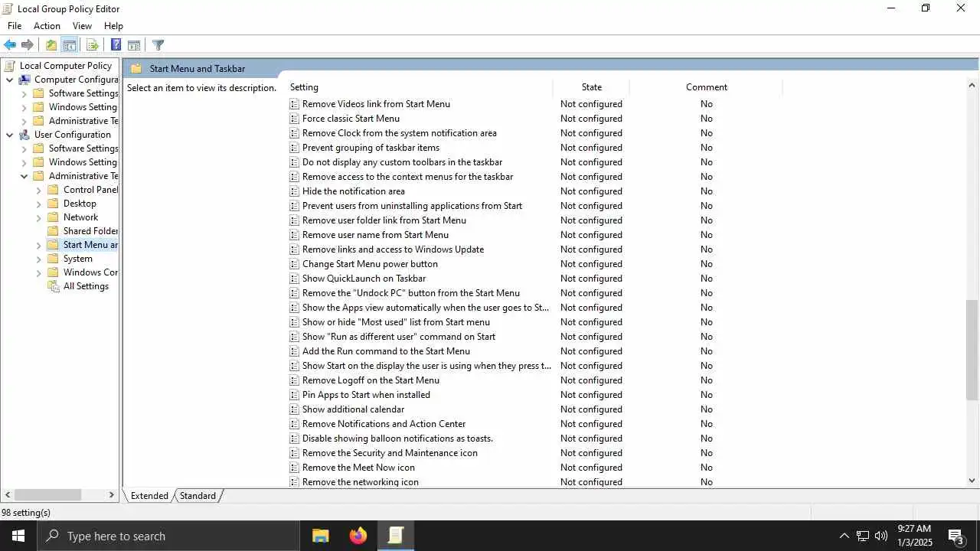The image size is (980, 551).
Task: Sort by the State column header
Action: click(591, 87)
